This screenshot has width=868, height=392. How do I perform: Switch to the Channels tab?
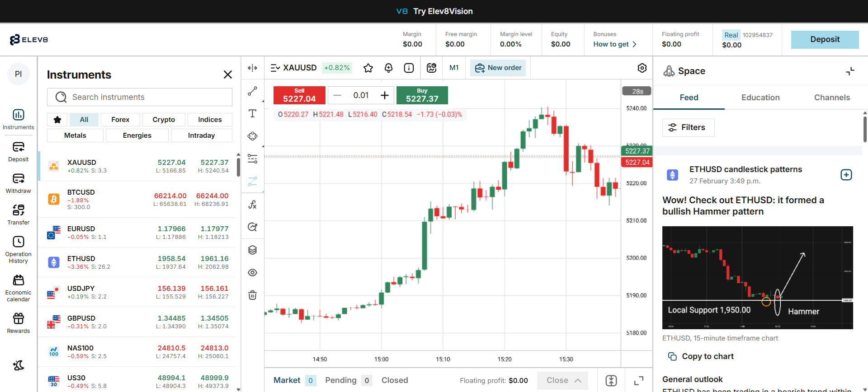(x=832, y=98)
